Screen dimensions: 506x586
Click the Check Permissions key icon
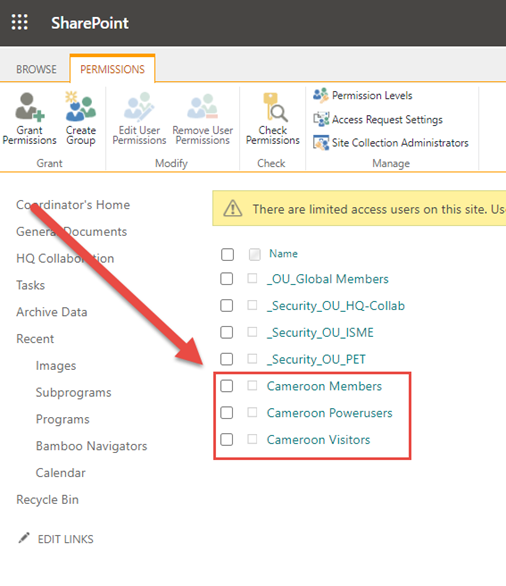(x=274, y=107)
